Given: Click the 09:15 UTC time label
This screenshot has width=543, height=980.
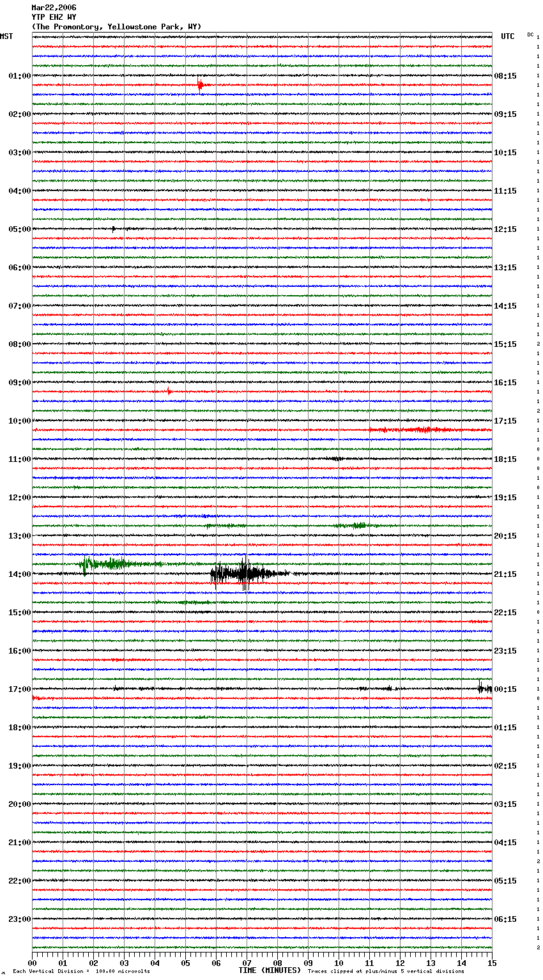Looking at the screenshot, I should coord(505,114).
